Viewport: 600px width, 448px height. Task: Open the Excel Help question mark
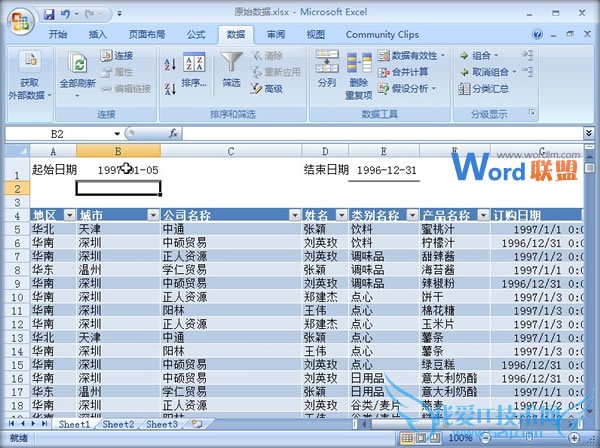[x=537, y=34]
